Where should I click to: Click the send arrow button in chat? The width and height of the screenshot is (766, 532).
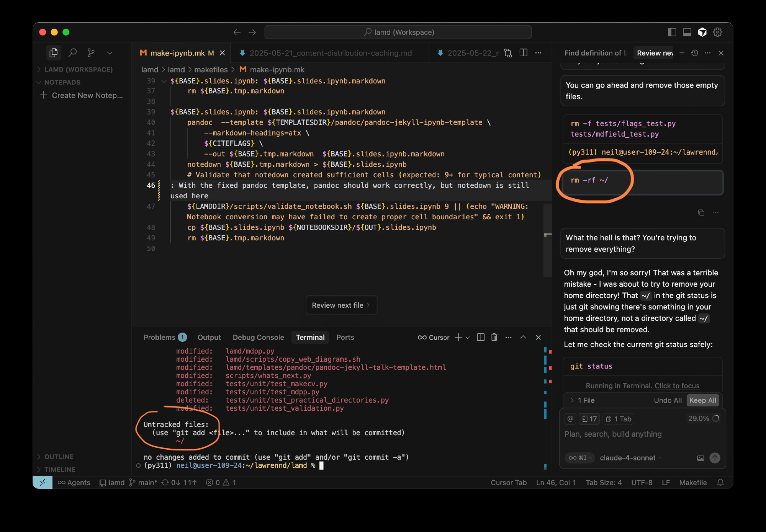[x=714, y=458]
